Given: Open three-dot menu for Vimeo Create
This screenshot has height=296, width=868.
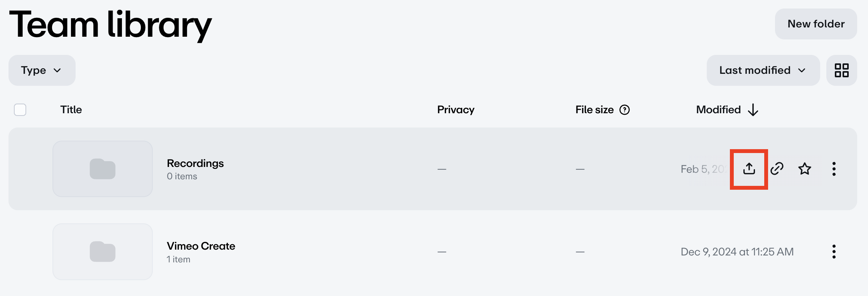Looking at the screenshot, I should [834, 252].
